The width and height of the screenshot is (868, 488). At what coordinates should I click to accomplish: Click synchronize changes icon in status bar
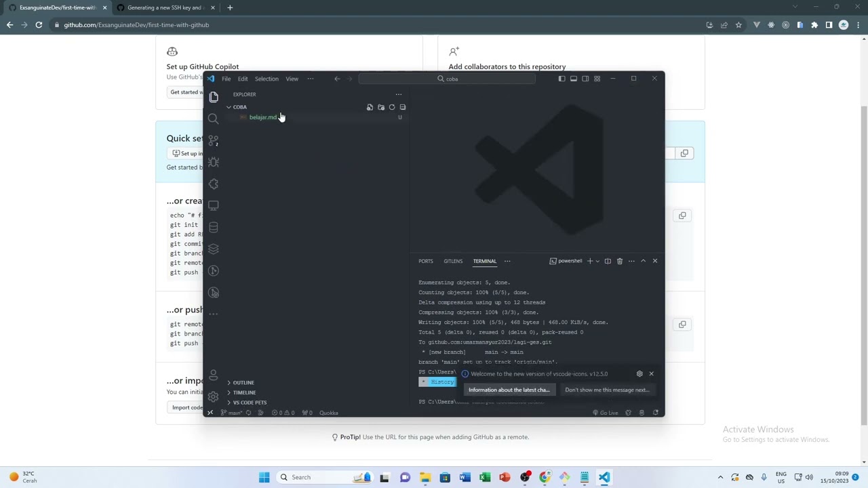click(248, 413)
